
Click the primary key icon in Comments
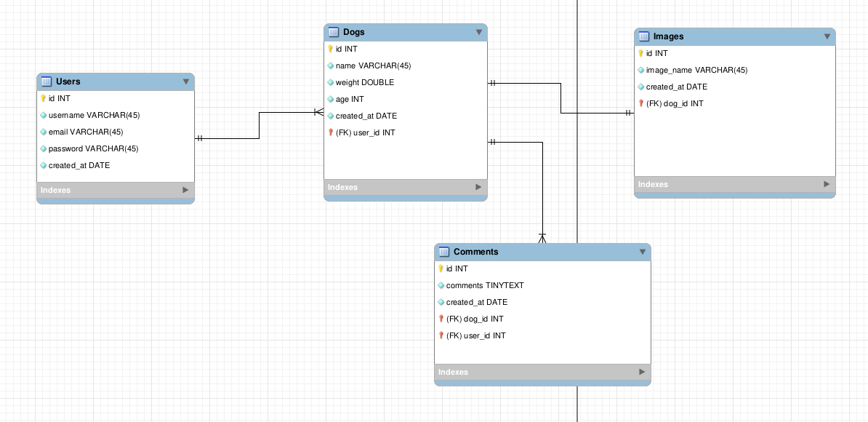[x=441, y=268]
